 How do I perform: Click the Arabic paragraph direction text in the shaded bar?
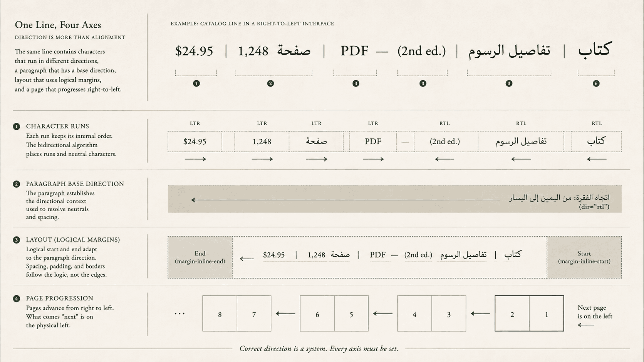pos(559,198)
